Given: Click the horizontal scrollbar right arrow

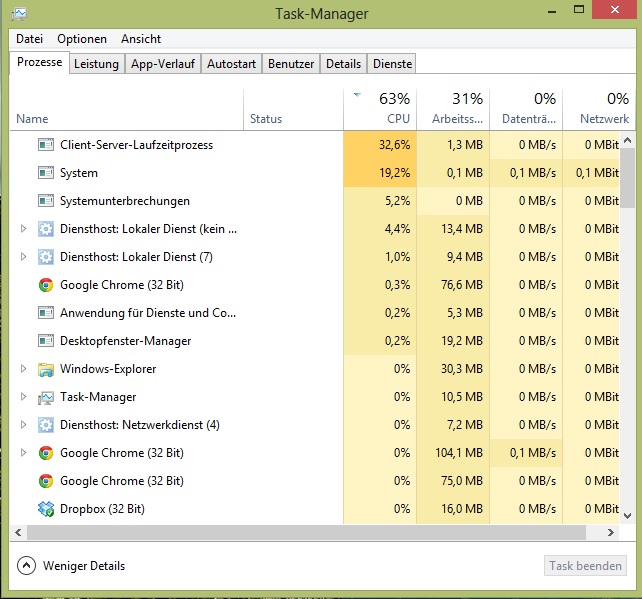Looking at the screenshot, I should coord(611,532).
